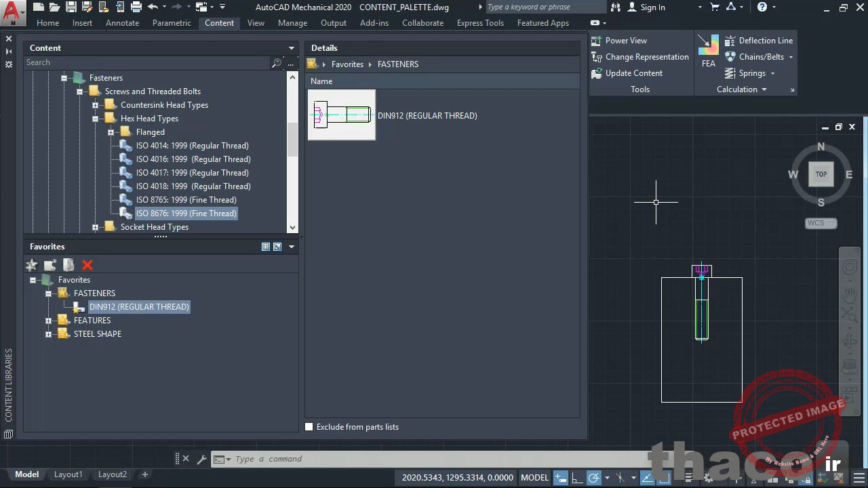The height and width of the screenshot is (488, 868).
Task: Open the Chains/Belts dropdown arrow
Action: point(791,57)
